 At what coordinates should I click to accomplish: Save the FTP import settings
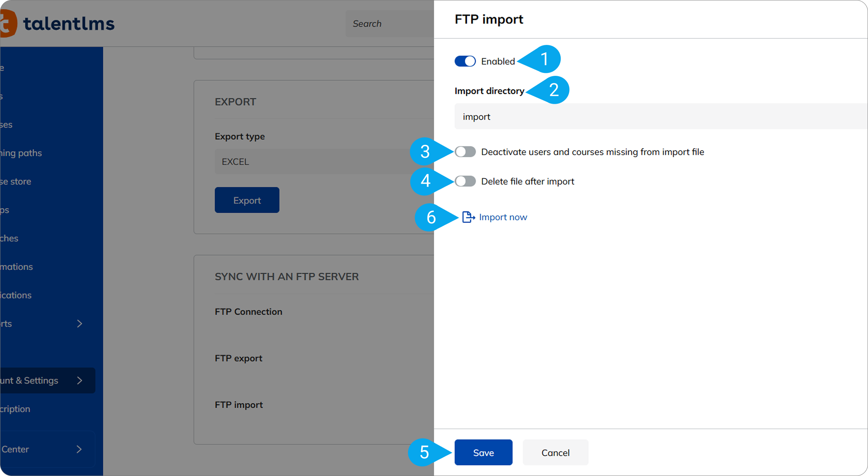483,452
